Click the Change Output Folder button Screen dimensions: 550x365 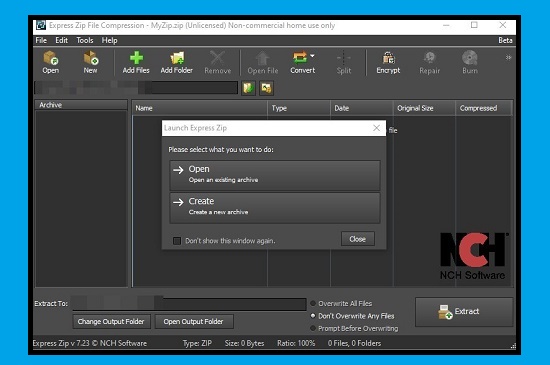pyautogui.click(x=111, y=322)
